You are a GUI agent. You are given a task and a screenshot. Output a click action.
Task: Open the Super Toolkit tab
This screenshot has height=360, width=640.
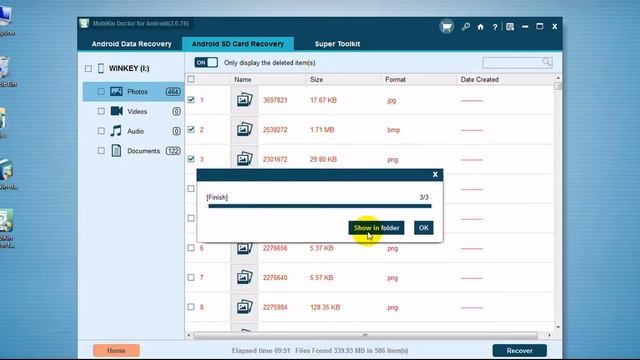coord(337,44)
